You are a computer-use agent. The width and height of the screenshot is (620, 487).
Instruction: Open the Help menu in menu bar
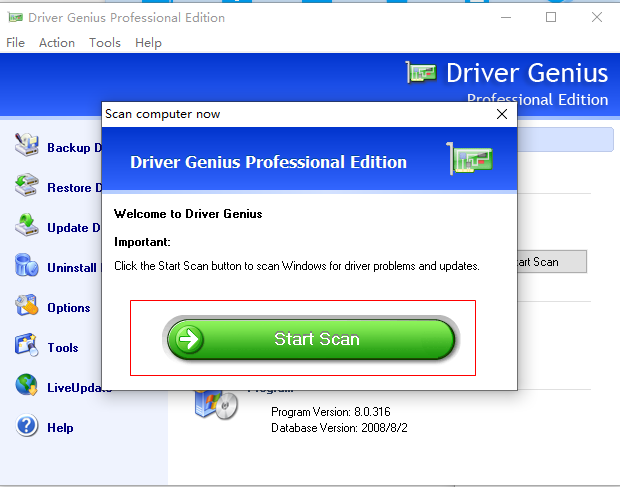148,43
